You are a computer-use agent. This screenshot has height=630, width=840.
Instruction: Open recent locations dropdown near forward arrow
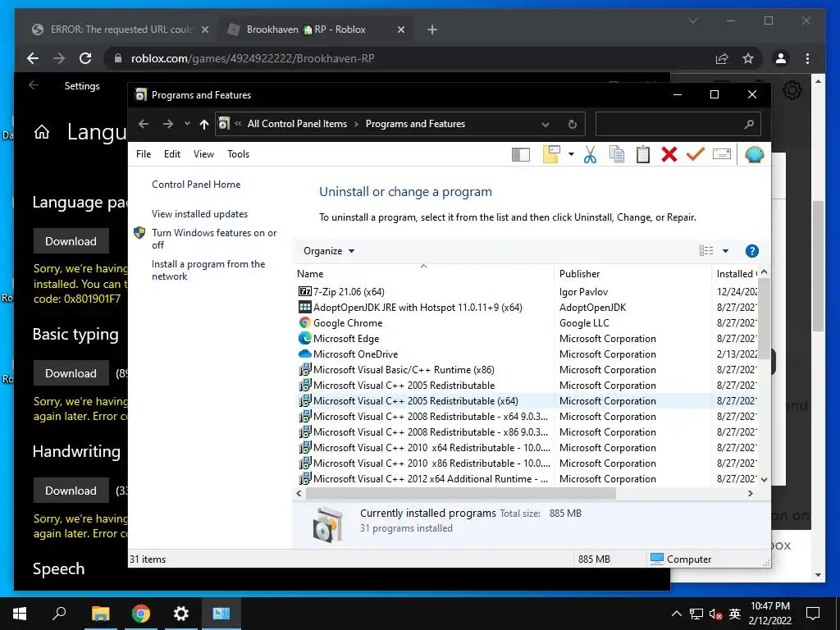(187, 124)
